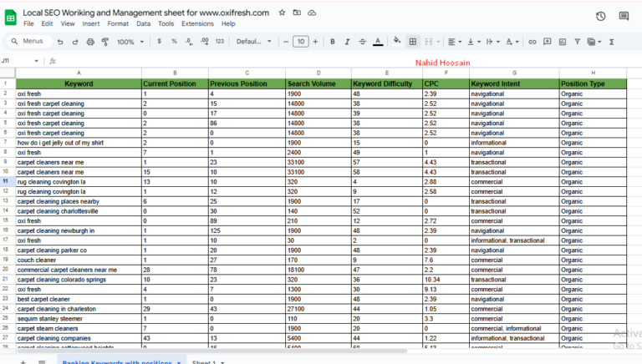Toggle italic formatting
This screenshot has width=642, height=364.
coord(347,42)
